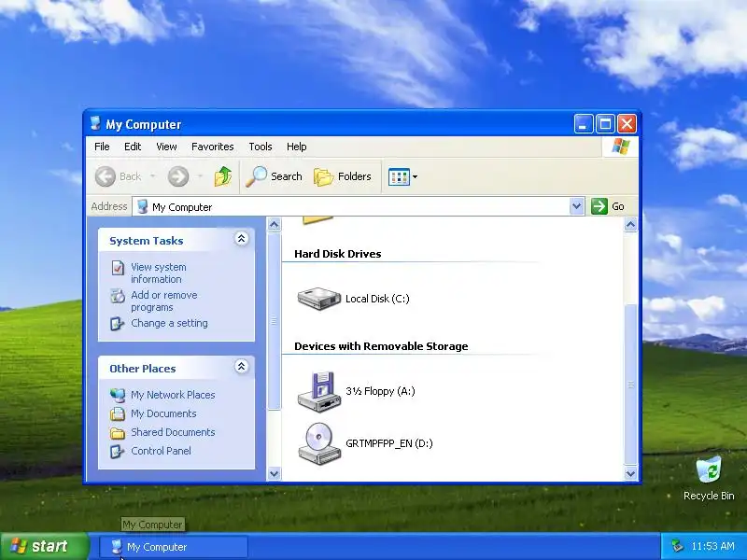The width and height of the screenshot is (747, 560).
Task: Click the My Network Places icon
Action: [118, 395]
